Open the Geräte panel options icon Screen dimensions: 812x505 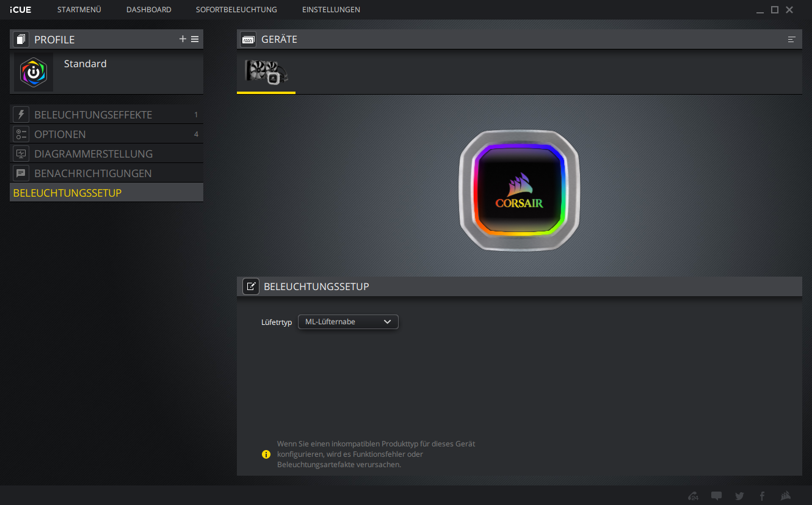(x=792, y=39)
